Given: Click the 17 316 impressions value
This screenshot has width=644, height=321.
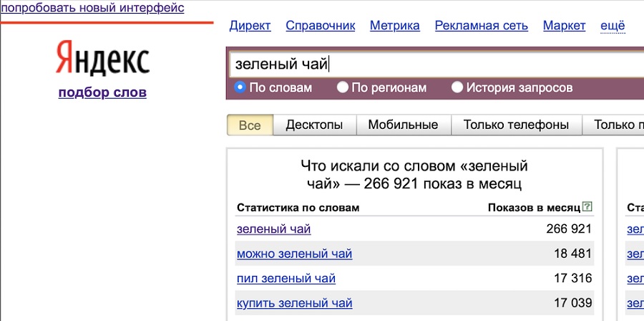Looking at the screenshot, I should click(573, 278).
